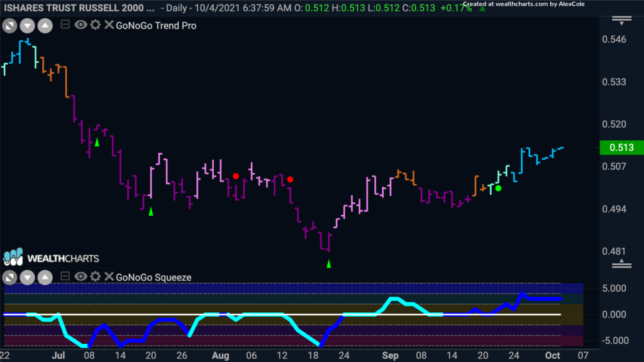
Task: Open the wealthcharts.com credit text
Action: (524, 4)
